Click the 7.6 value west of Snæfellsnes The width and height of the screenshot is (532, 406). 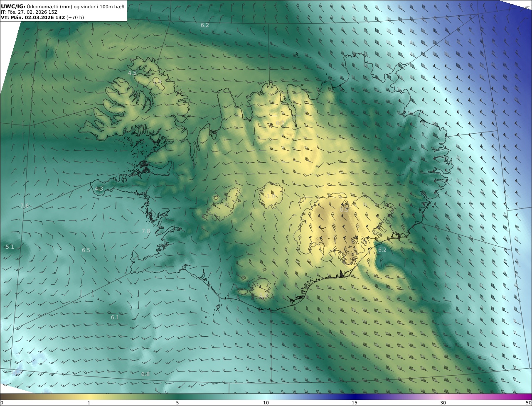[25, 206]
